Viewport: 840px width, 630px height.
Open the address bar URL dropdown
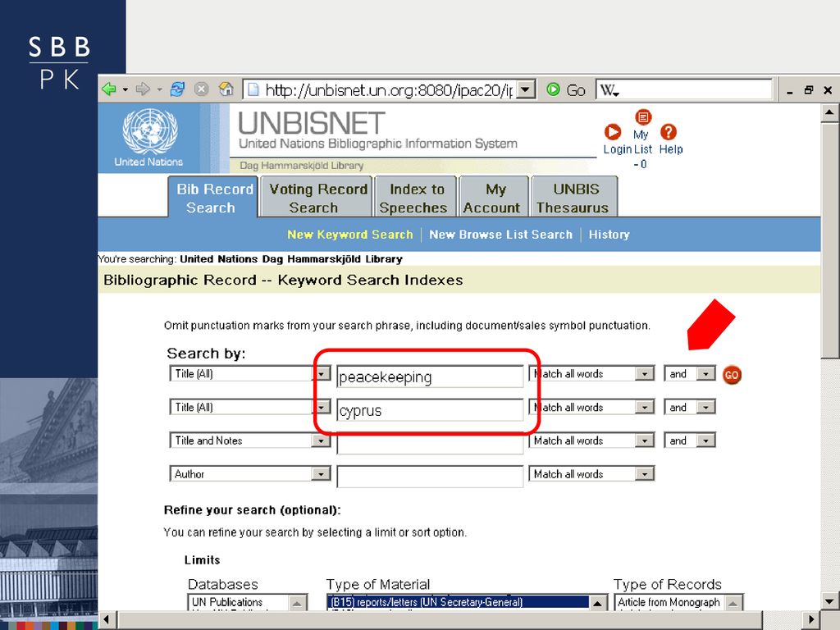point(526,89)
